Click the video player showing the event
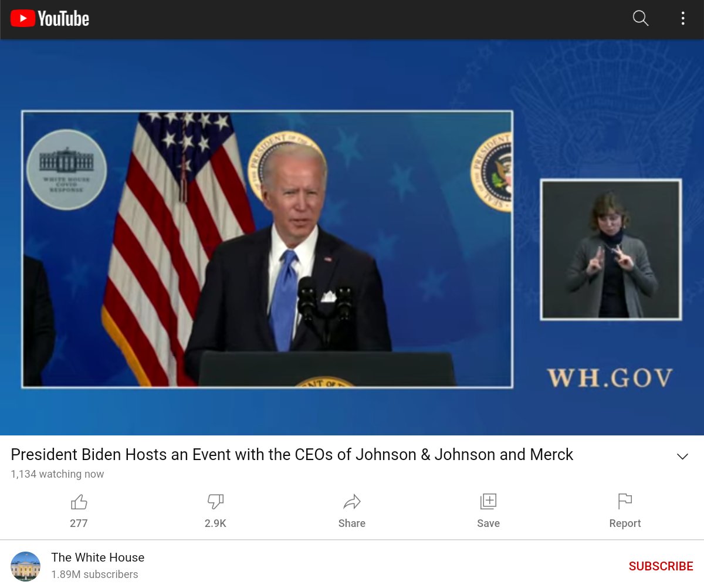 tap(352, 238)
